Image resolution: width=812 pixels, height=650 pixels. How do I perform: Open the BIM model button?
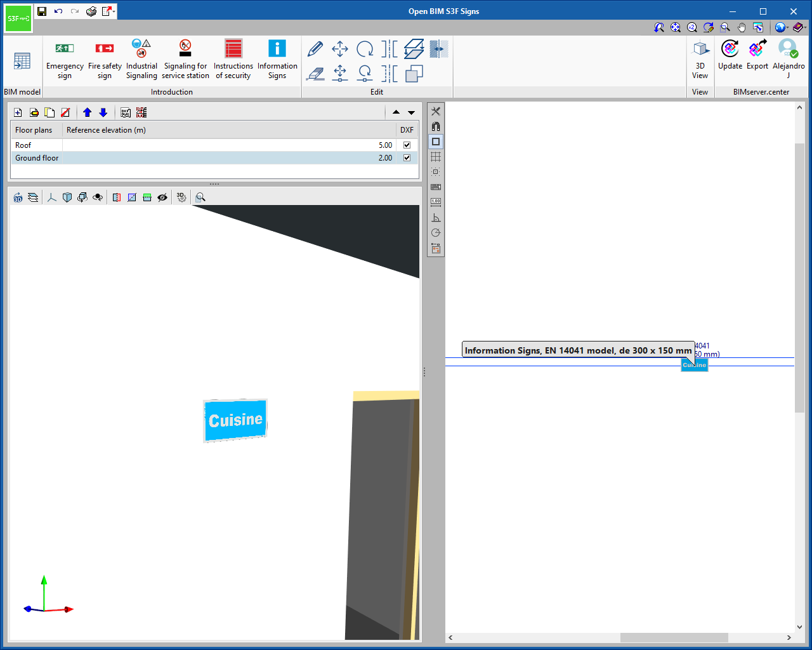click(x=22, y=67)
